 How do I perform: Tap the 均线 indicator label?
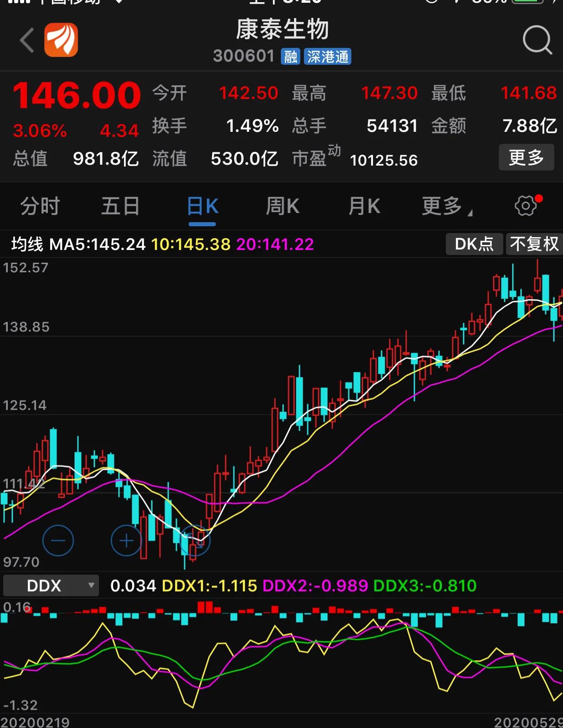click(x=27, y=244)
